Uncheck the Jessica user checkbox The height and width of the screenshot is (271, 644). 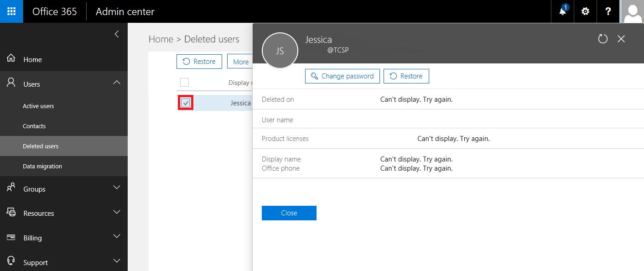coord(186,103)
